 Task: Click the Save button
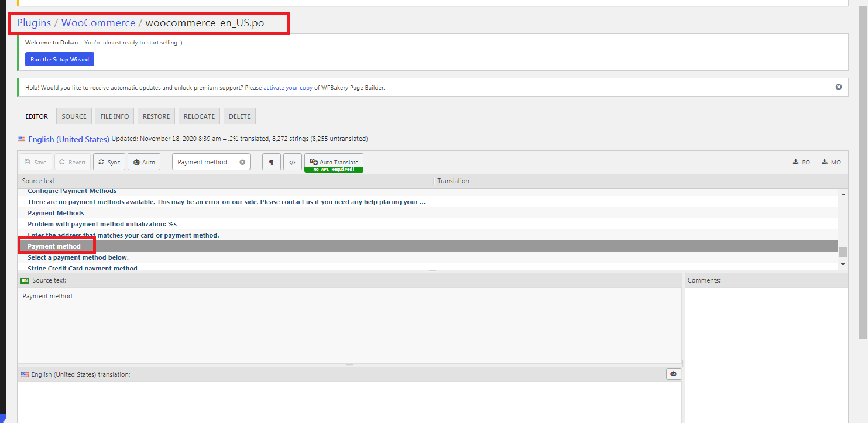point(36,162)
